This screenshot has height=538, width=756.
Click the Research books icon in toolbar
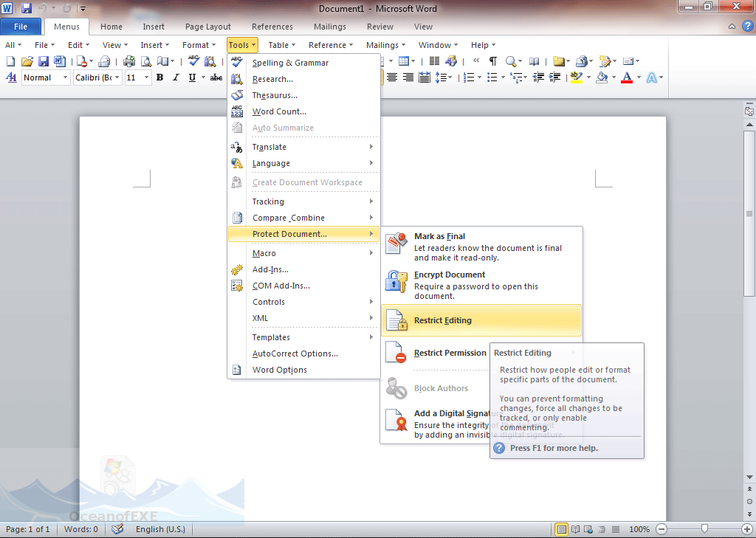pos(210,61)
